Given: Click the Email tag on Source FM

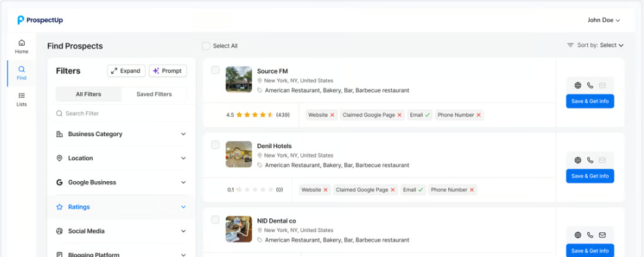Looking at the screenshot, I should [x=420, y=115].
